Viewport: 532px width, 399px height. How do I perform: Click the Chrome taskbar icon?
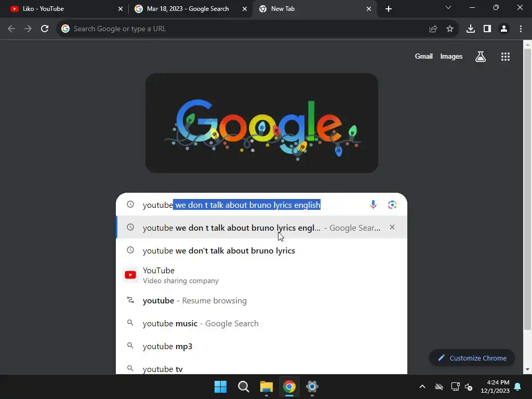289,387
